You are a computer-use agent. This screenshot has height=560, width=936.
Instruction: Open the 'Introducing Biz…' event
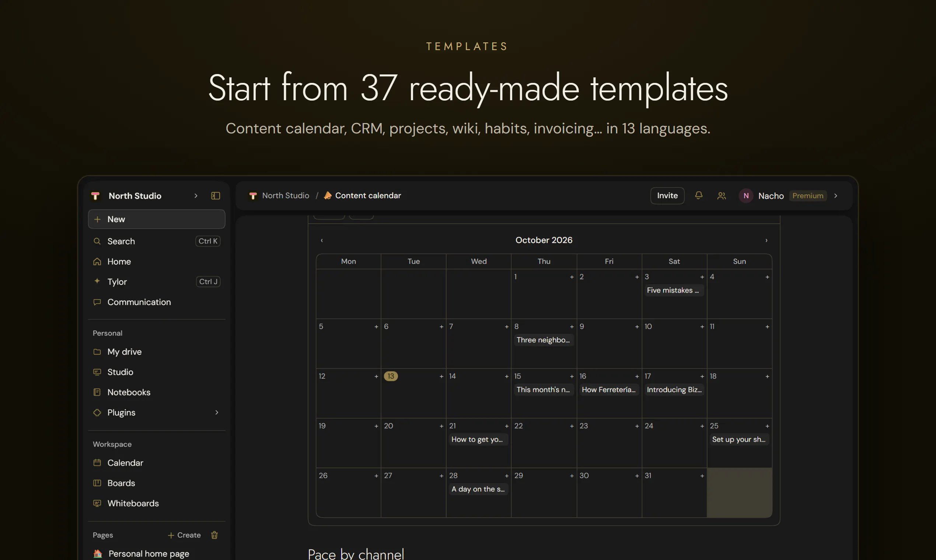(x=674, y=390)
